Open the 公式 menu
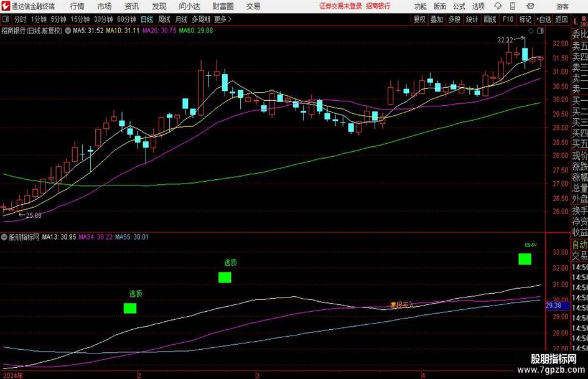The width and height of the screenshot is (588, 379). (x=459, y=6)
